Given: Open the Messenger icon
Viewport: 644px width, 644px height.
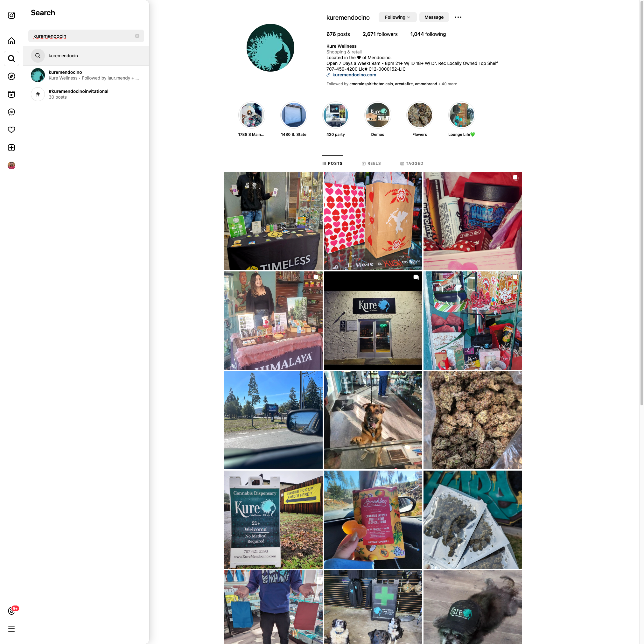Looking at the screenshot, I should click(11, 112).
